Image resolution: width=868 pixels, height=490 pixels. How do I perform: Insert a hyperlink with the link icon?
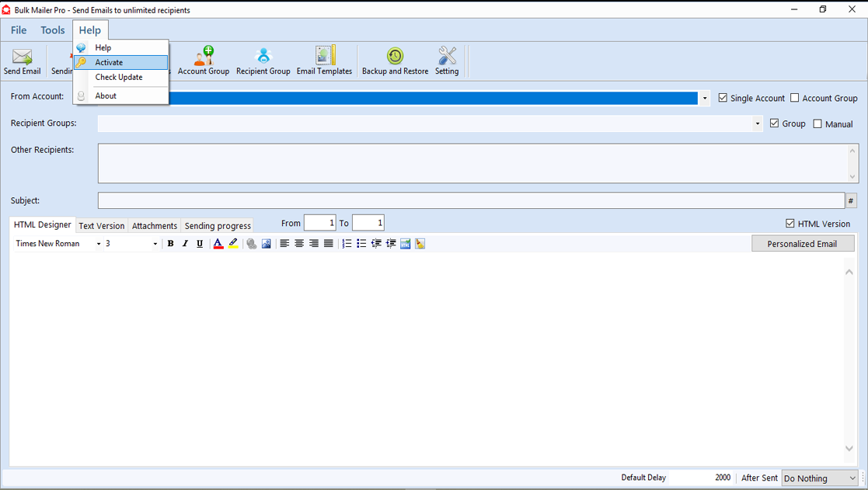[251, 243]
